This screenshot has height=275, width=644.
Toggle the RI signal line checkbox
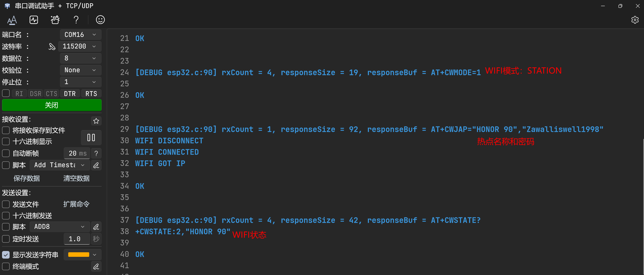pyautogui.click(x=6, y=93)
